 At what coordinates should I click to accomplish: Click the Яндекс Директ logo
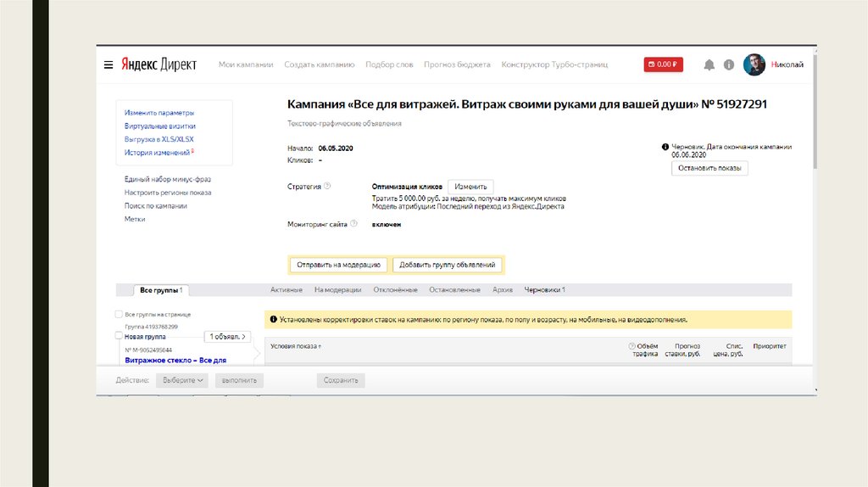159,64
